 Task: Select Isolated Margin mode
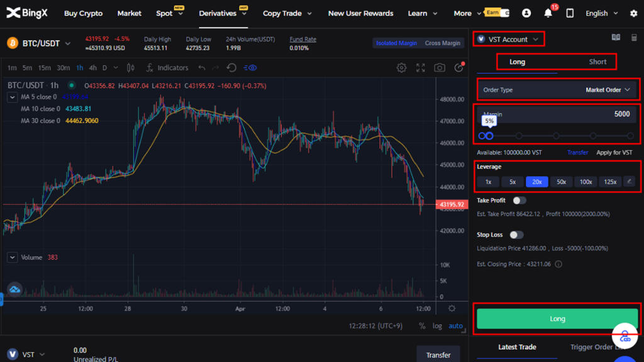tap(396, 43)
